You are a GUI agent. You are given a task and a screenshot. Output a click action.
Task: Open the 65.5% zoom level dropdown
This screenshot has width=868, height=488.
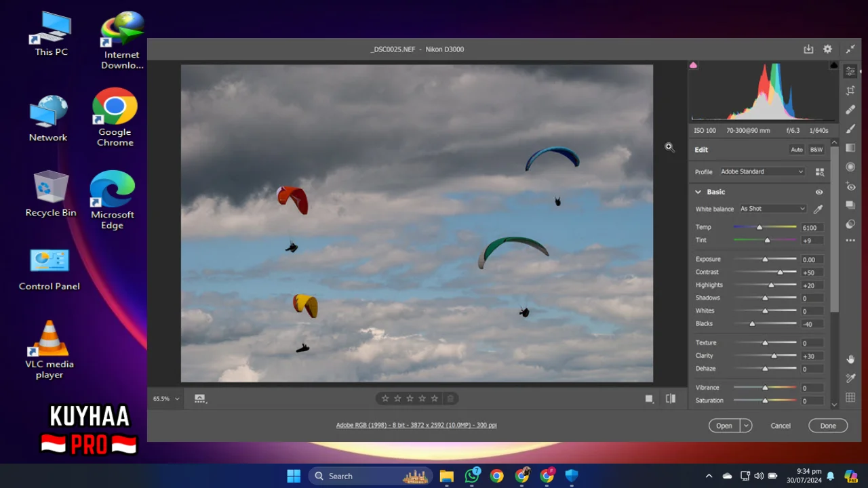coord(166,399)
